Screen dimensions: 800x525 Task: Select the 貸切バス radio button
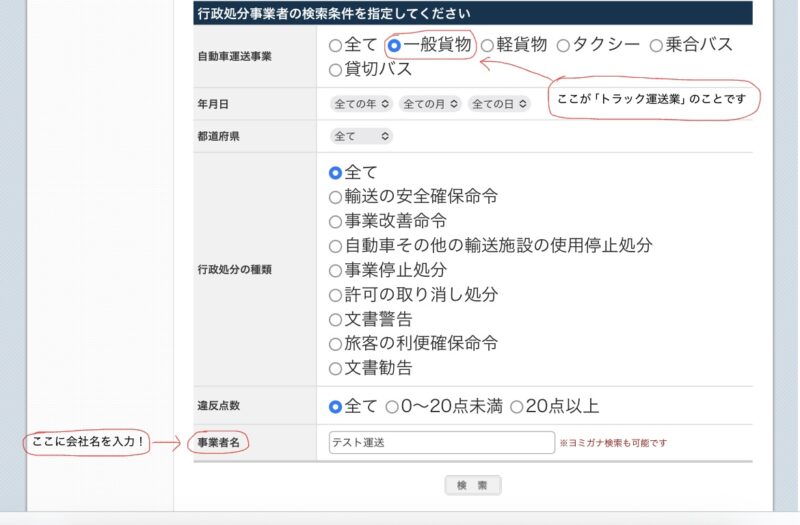coord(335,70)
